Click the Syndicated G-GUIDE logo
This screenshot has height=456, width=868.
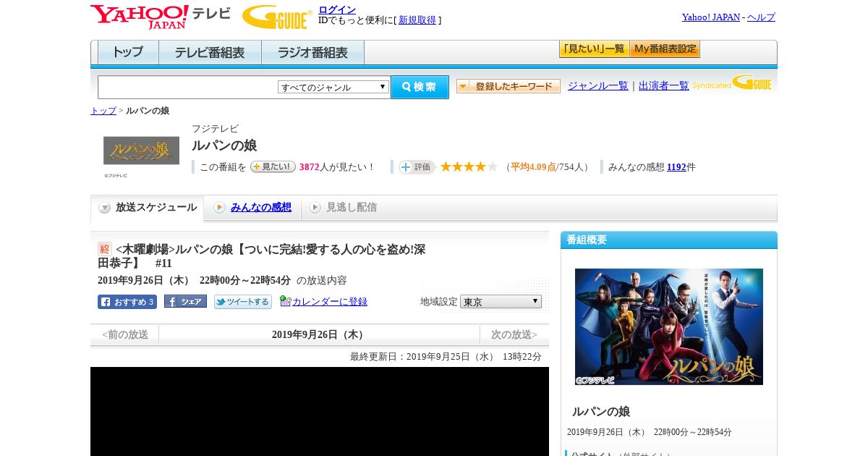tap(732, 83)
